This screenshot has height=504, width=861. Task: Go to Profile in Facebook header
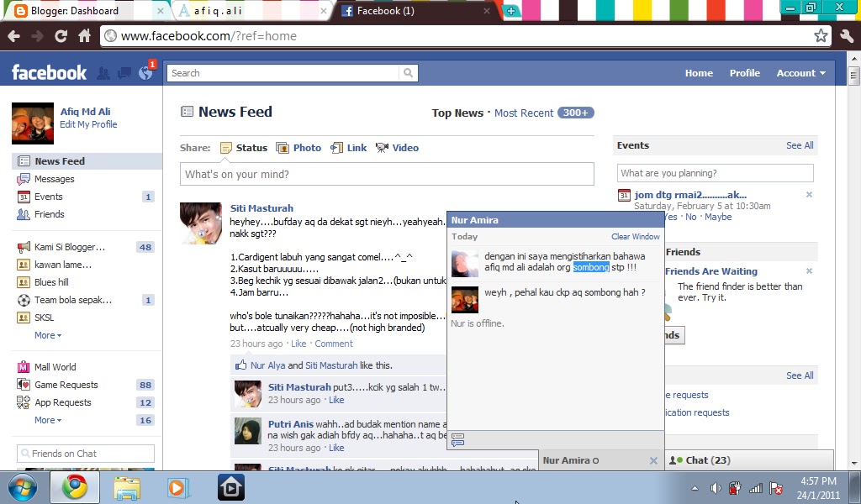[x=745, y=73]
